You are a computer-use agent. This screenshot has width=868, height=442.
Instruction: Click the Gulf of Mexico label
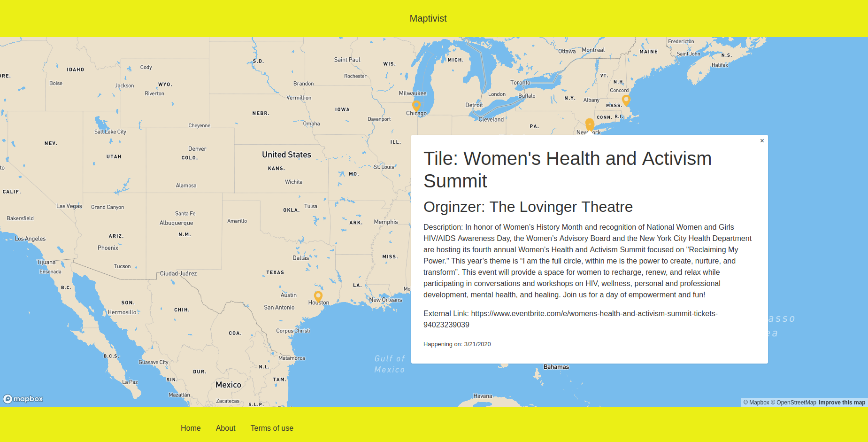[390, 364]
